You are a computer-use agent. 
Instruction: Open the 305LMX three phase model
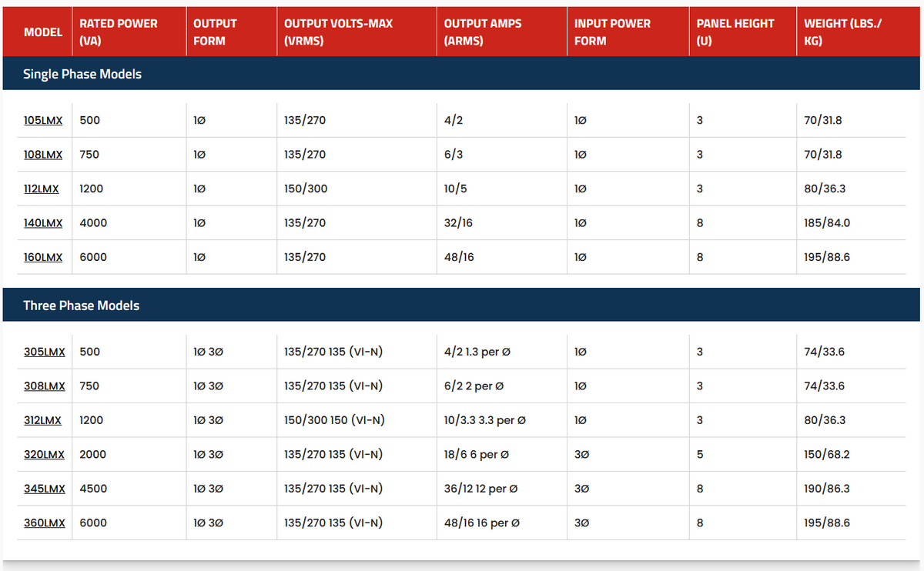(44, 352)
